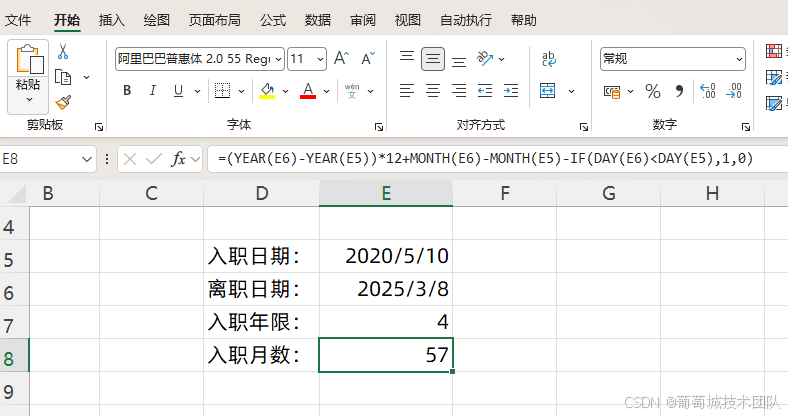Toggle center horizontal alignment
This screenshot has width=788, height=416.
[433, 91]
